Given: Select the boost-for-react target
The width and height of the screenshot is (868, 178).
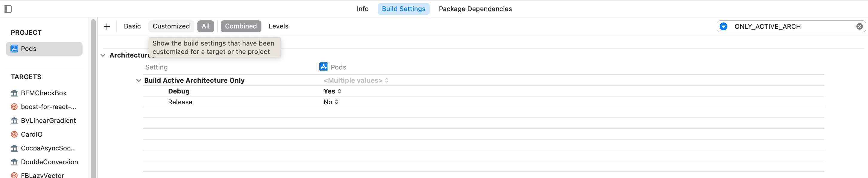Looking at the screenshot, I should (x=48, y=107).
